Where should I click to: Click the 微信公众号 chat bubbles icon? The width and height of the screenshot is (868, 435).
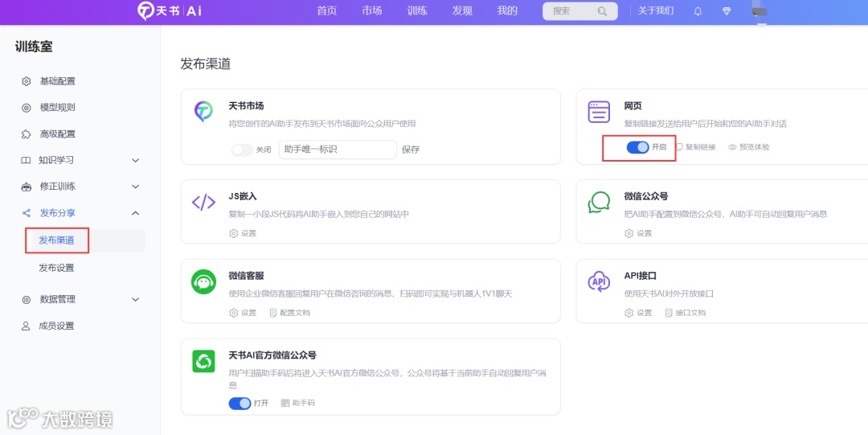[599, 203]
